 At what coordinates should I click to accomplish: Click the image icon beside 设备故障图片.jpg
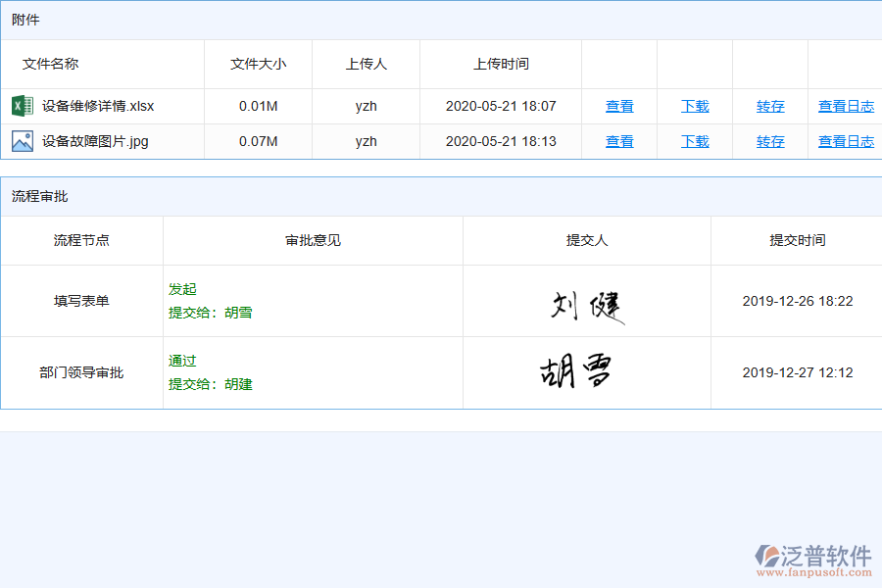point(22,140)
